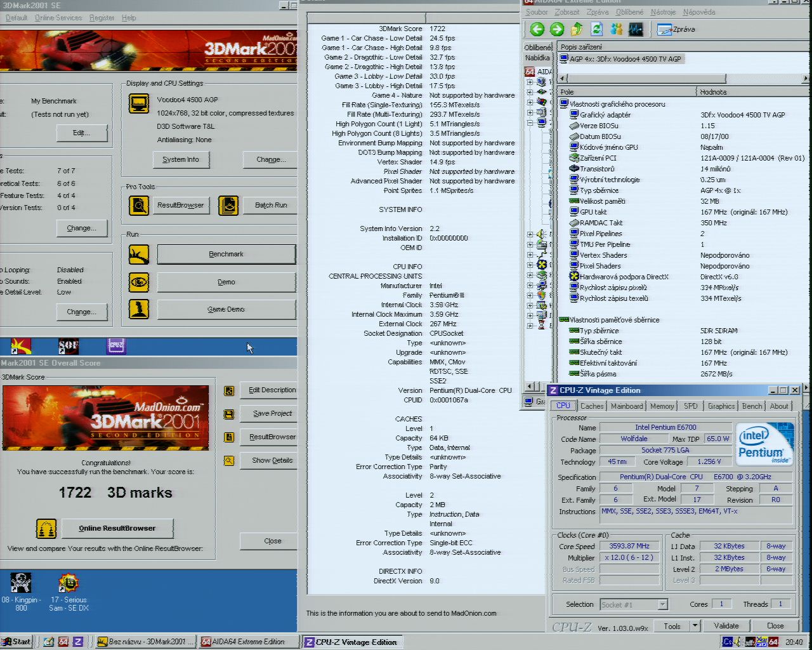Viewport: 812px width, 650px height.
Task: Click the Benchmark button in Run section
Action: point(226,254)
